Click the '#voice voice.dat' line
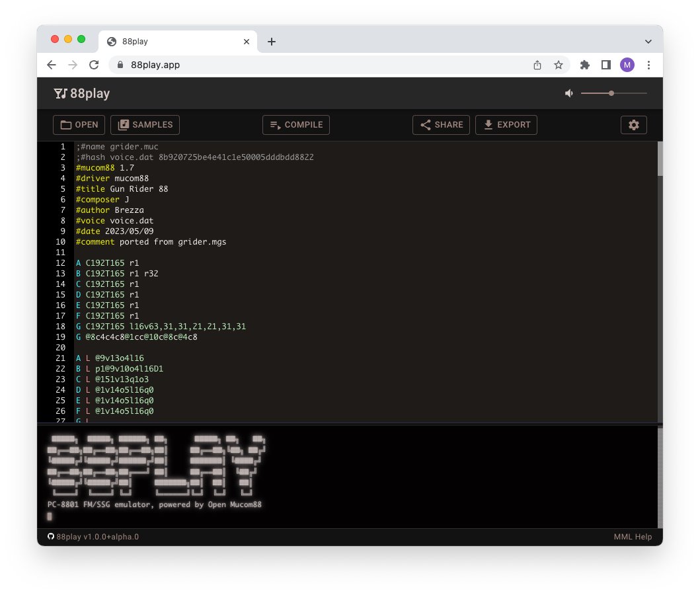This screenshot has height=595, width=700. coord(114,221)
